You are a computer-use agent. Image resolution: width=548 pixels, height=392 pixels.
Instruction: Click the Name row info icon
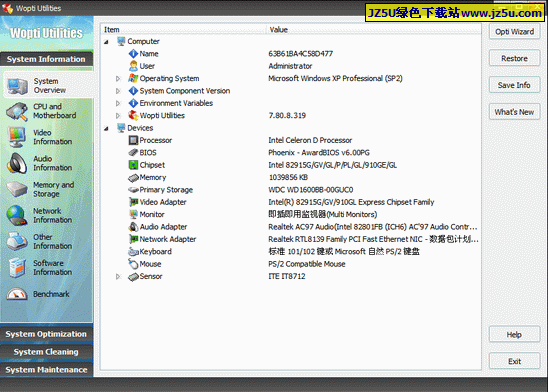[133, 53]
